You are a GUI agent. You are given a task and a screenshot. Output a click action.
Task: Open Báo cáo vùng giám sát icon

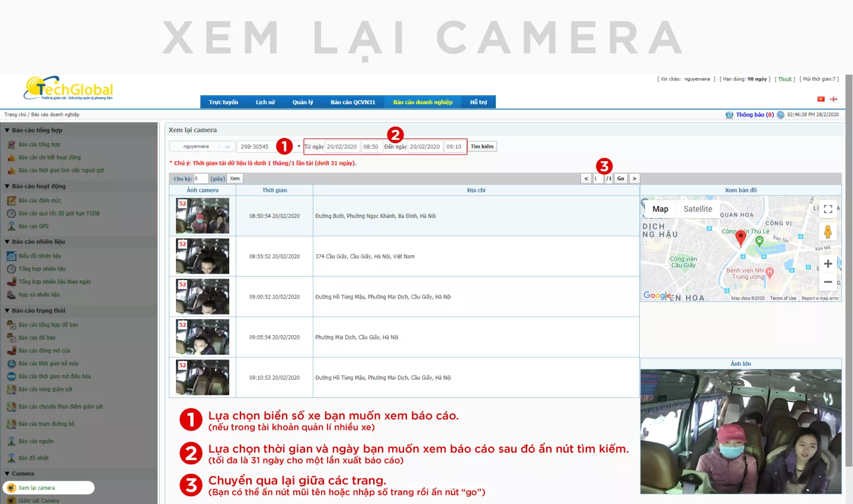pyautogui.click(x=11, y=390)
